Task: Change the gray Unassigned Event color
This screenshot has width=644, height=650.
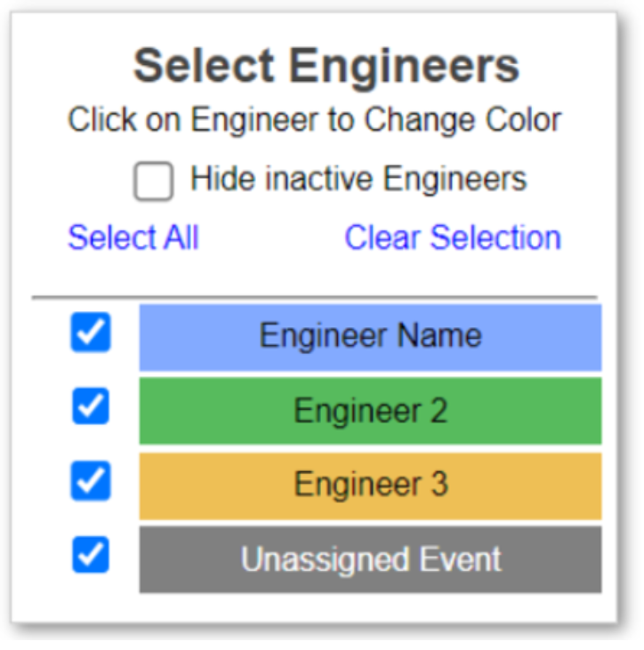Action: (x=370, y=560)
